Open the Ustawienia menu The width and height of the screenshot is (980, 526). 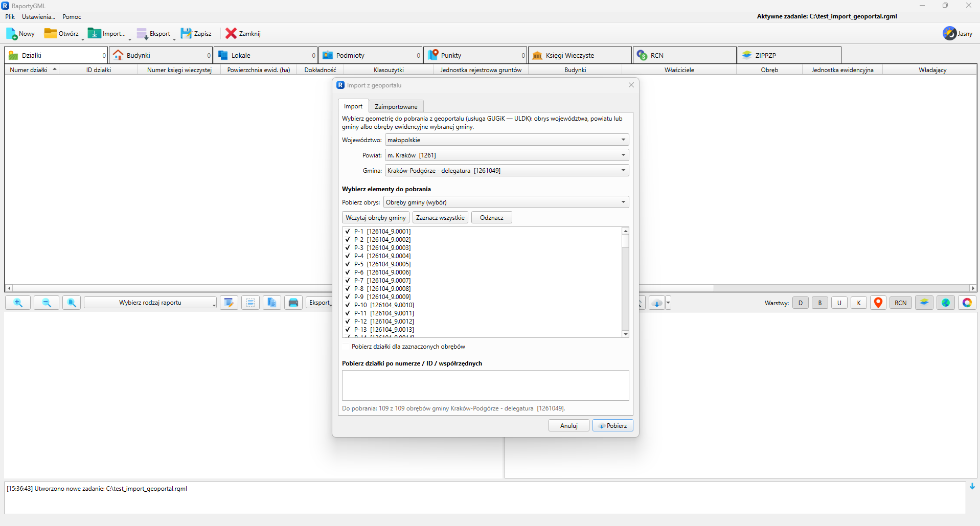click(x=38, y=17)
